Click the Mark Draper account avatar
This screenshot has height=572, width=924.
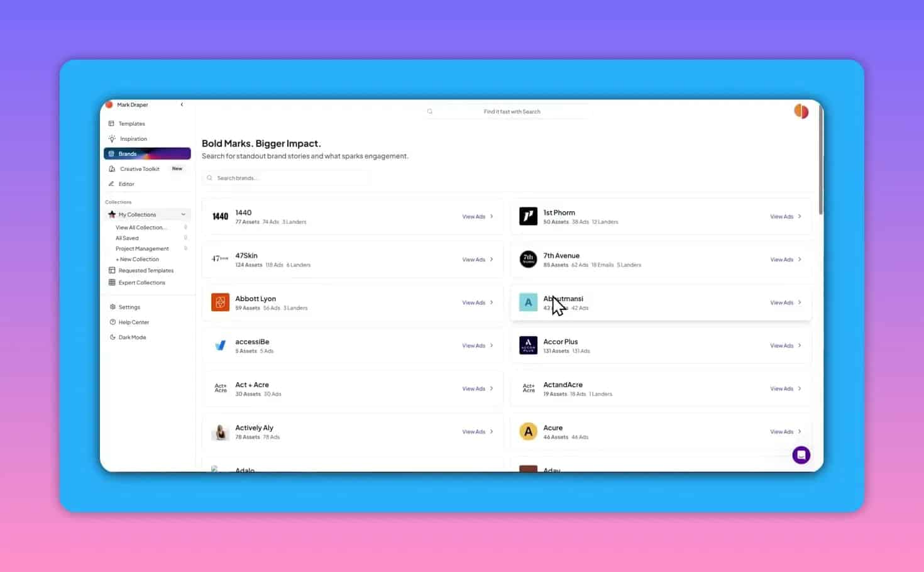tap(109, 105)
